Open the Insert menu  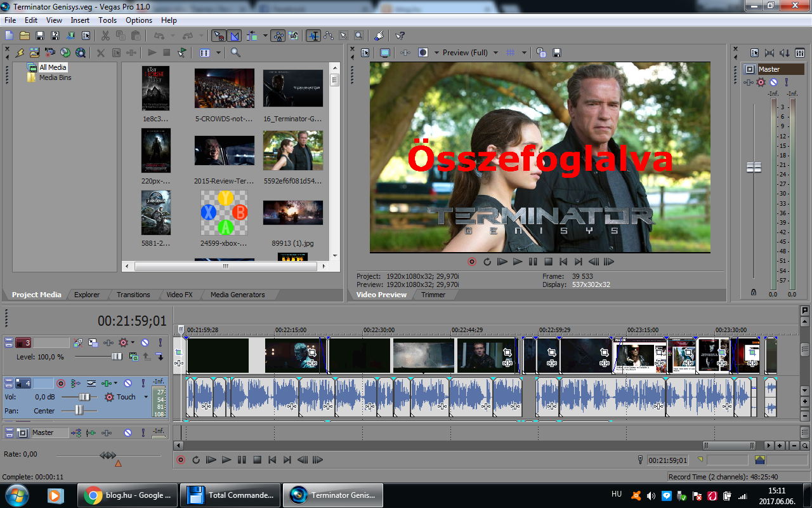tap(80, 20)
